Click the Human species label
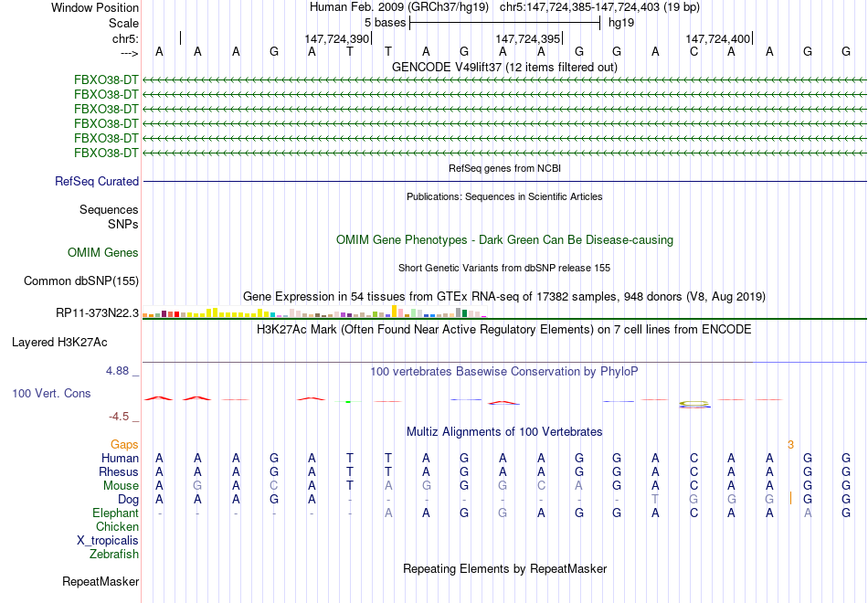The image size is (868, 603). (120, 459)
